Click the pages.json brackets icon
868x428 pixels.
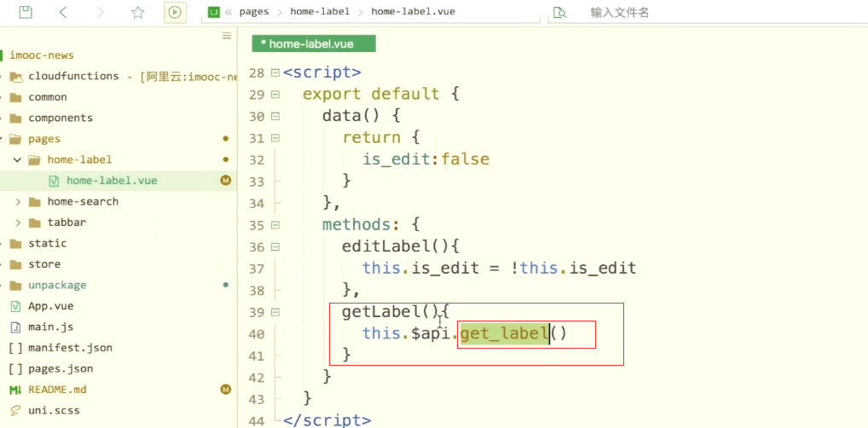pyautogui.click(x=15, y=369)
